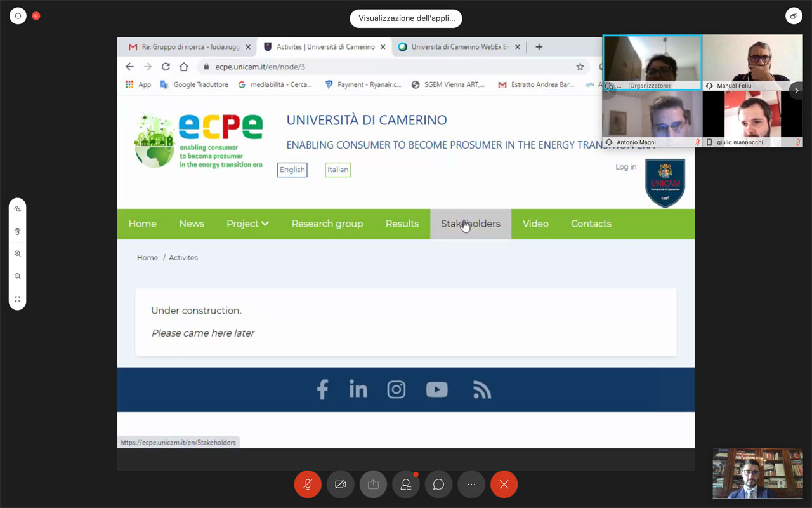Select the annotate pencil tool
812x508 pixels.
18,209
